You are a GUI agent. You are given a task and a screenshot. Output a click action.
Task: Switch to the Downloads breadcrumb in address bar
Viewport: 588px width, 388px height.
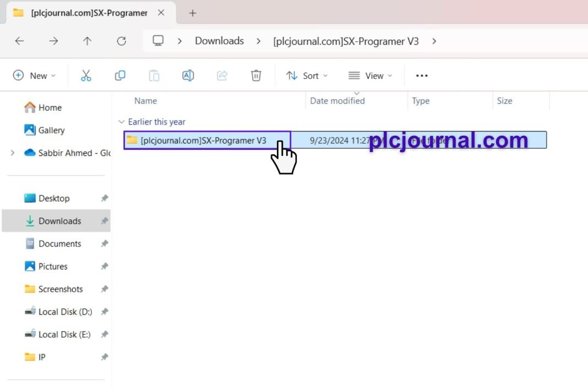coord(219,41)
